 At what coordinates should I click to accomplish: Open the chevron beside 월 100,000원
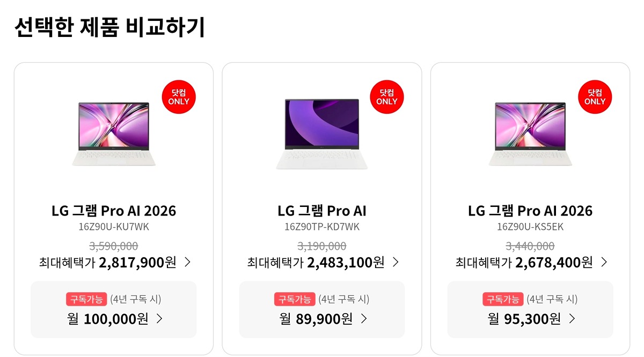click(159, 319)
